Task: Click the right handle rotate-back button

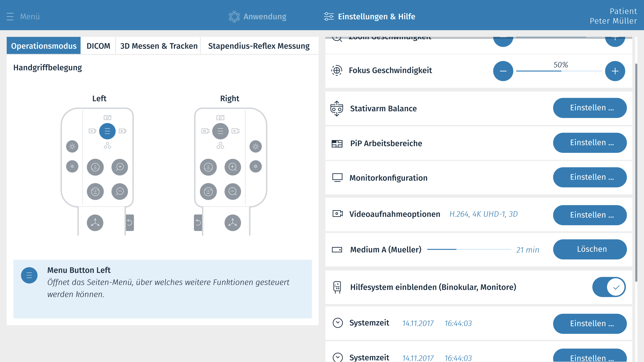Action: click(x=198, y=222)
